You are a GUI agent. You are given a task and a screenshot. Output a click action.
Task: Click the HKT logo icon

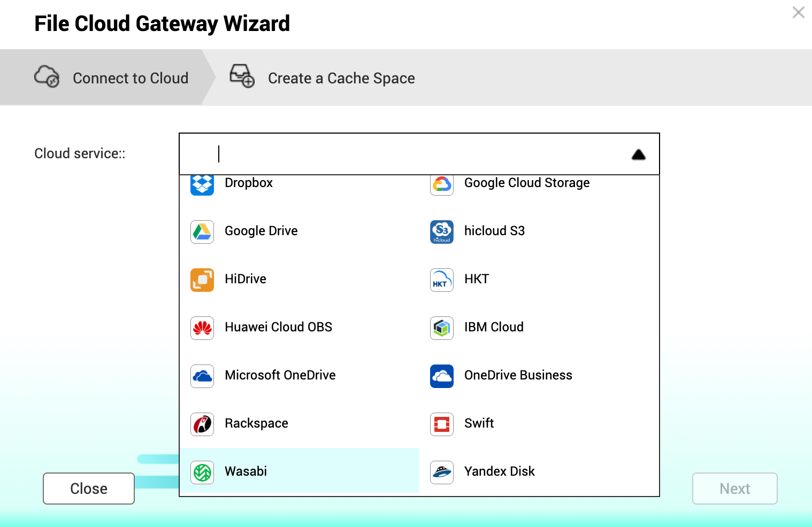(x=442, y=280)
